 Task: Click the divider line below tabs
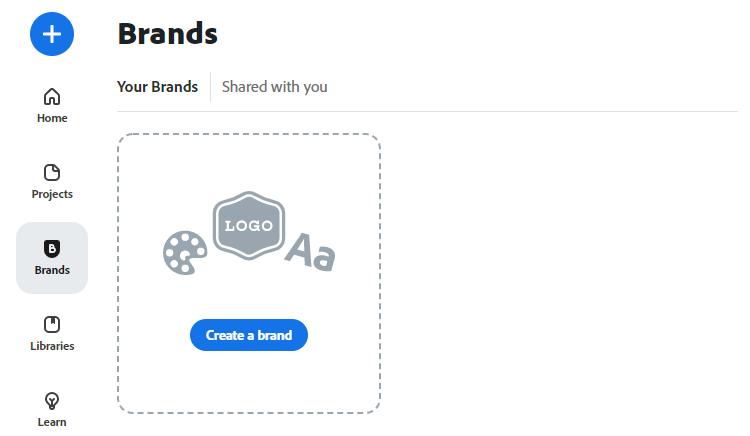tap(500, 111)
